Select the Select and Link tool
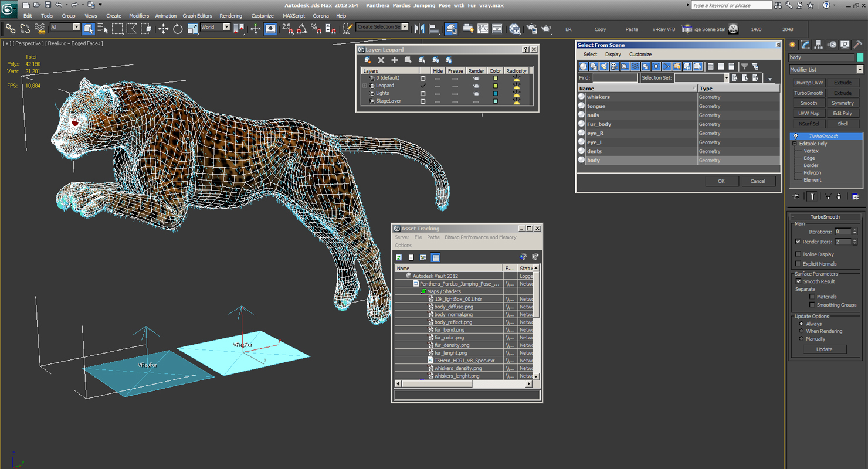Image resolution: width=868 pixels, height=469 pixels. (11, 28)
